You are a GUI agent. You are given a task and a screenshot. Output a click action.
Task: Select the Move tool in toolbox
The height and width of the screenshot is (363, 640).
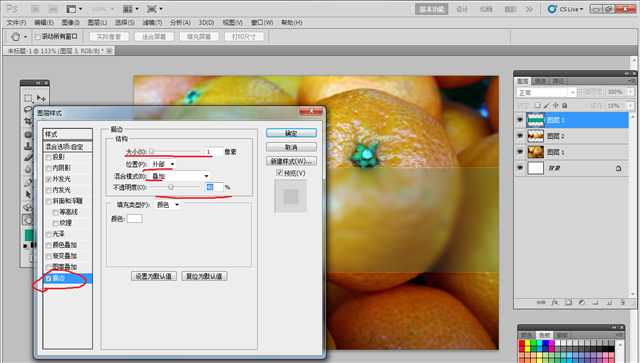click(41, 98)
